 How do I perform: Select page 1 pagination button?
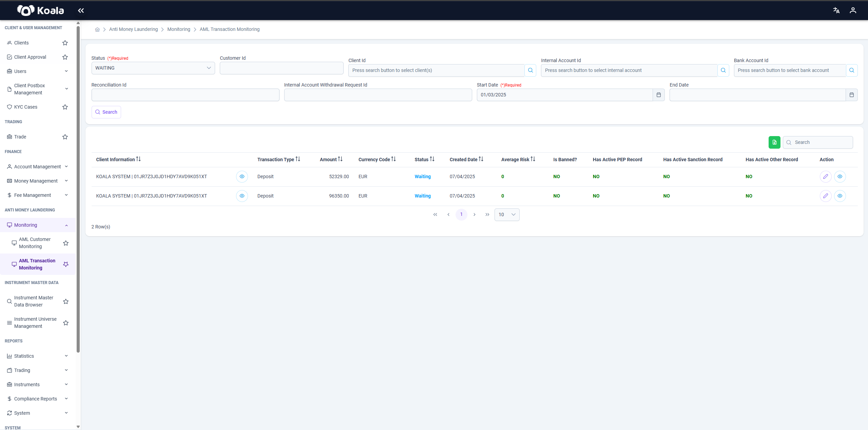[x=461, y=214]
